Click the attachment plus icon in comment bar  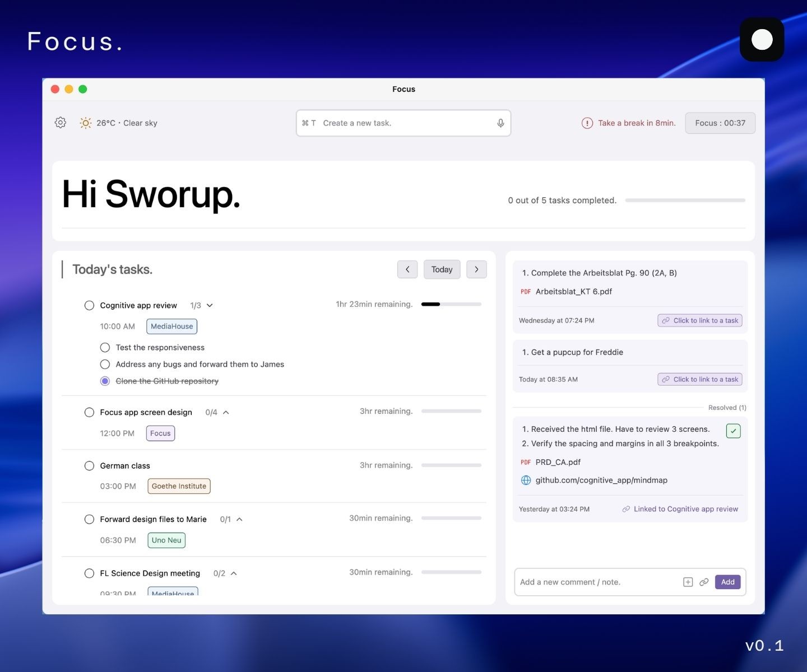688,582
